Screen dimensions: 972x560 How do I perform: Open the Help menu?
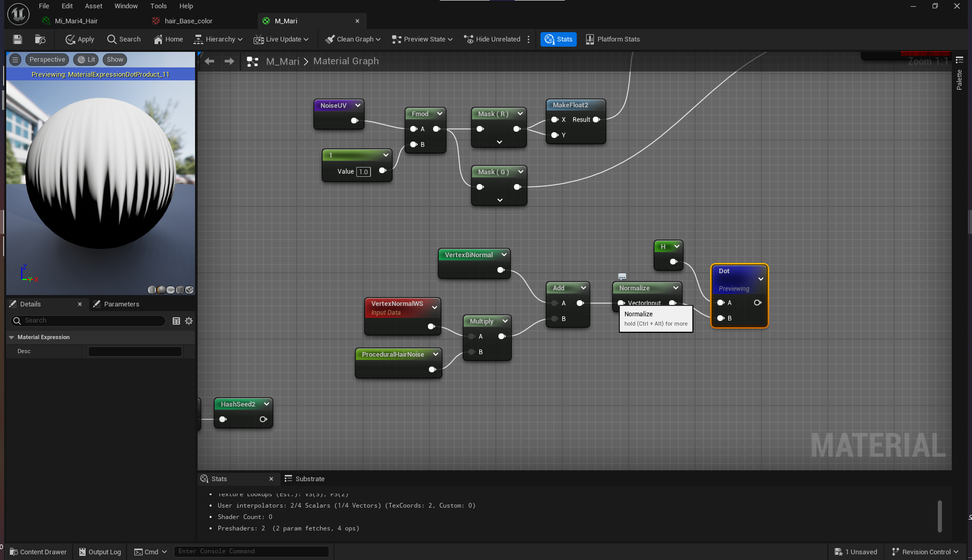point(186,6)
